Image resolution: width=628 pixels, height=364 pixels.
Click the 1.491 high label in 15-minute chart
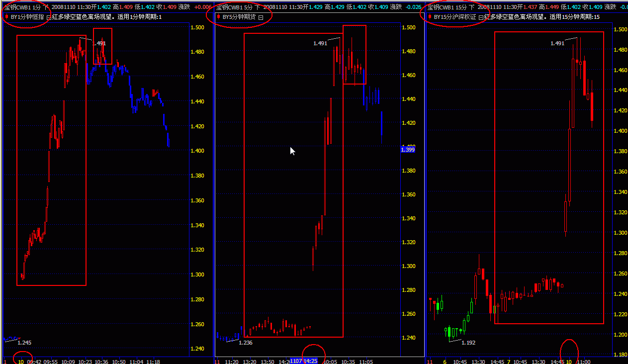pos(557,43)
